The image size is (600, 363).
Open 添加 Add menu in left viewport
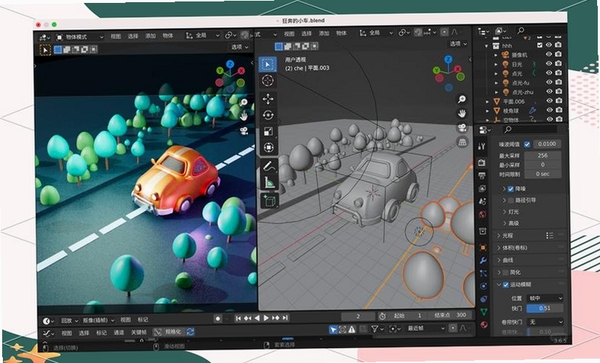150,36
